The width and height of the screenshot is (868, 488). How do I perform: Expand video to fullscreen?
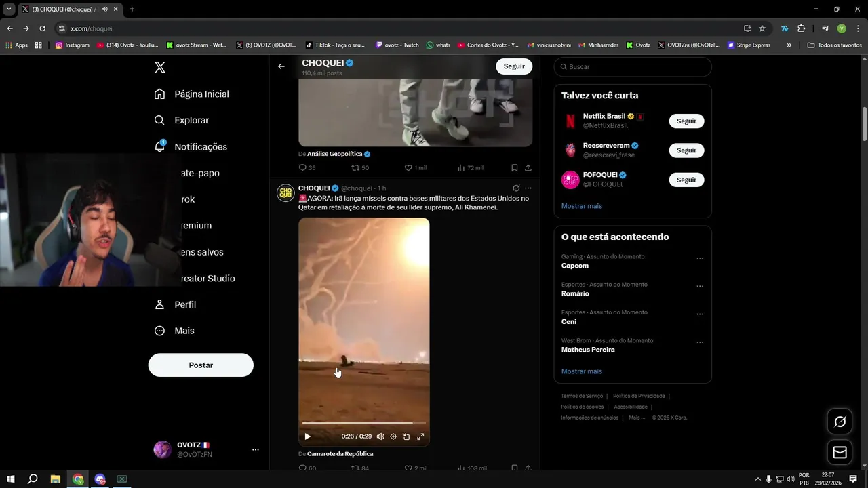click(x=420, y=436)
